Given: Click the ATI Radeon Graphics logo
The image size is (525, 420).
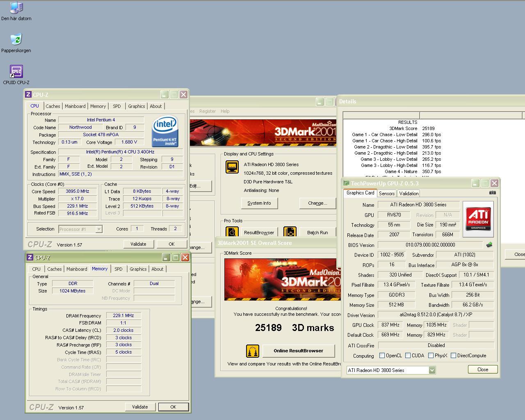Looking at the screenshot, I should (478, 219).
